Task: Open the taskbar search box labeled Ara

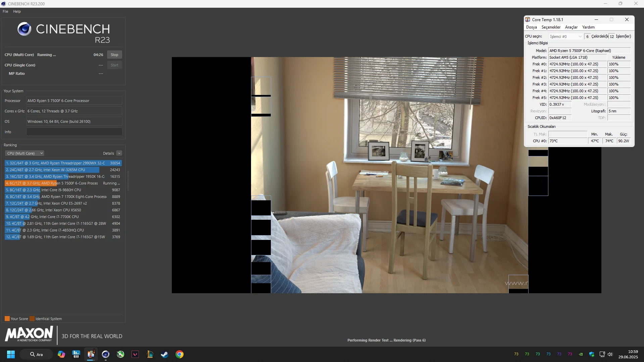Action: (x=36, y=354)
